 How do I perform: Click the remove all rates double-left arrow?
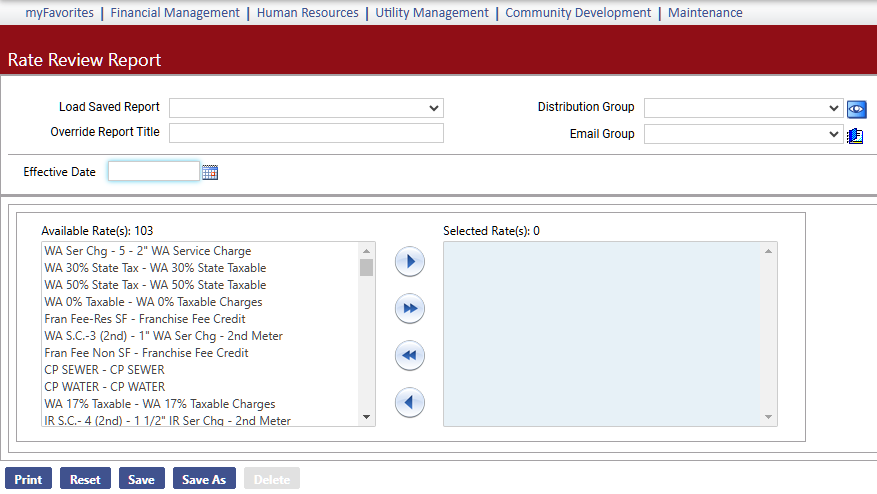[410, 356]
